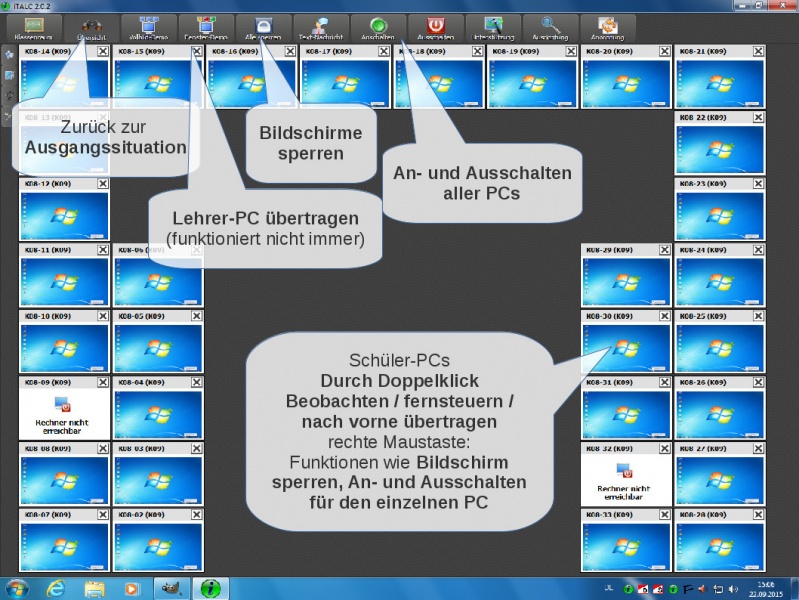Select the K08-08 screen thumbnail
This screenshot has height=600, width=799.
click(x=64, y=481)
